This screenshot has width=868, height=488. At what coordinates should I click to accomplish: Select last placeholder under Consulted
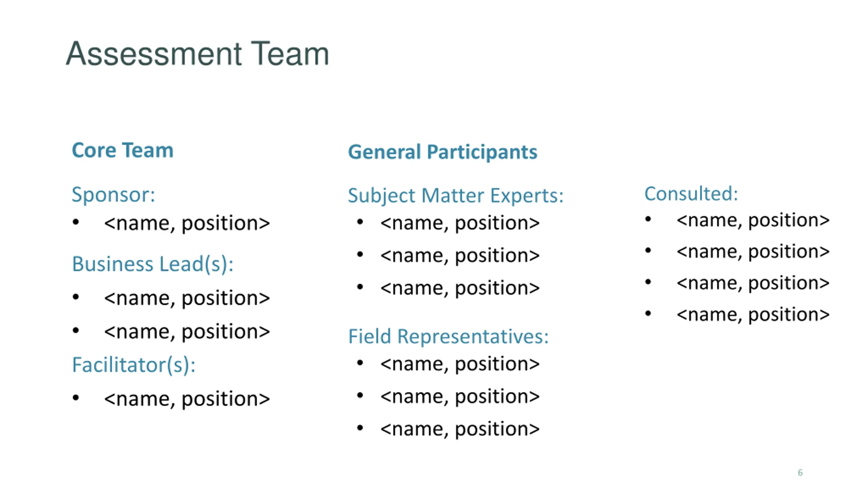click(x=753, y=314)
